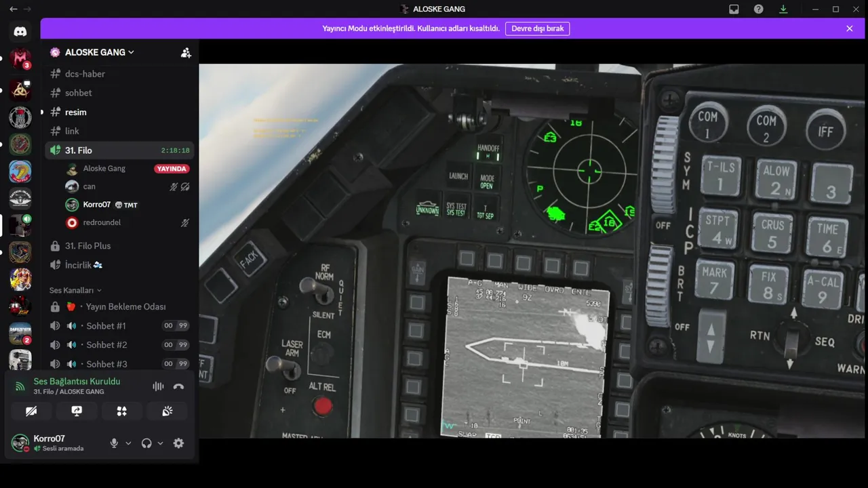Screen dimensions: 868x488
Task: Click Korro07 avatar in user panel
Action: (x=20, y=443)
